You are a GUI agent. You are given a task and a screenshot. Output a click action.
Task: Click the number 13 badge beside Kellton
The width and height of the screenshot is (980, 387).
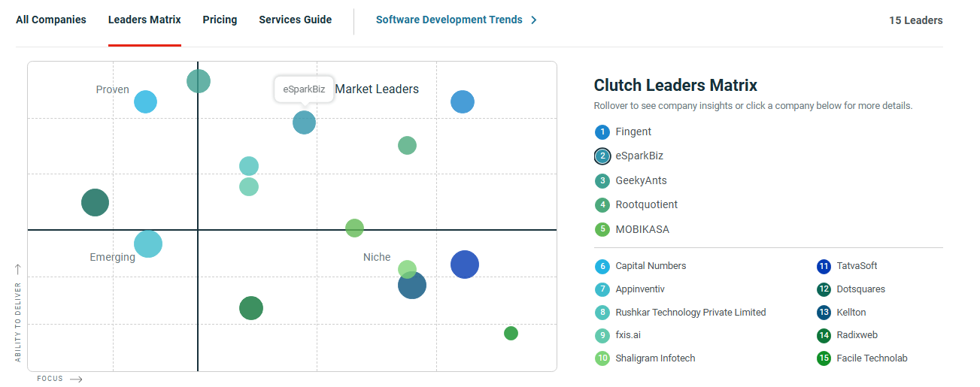[824, 313]
